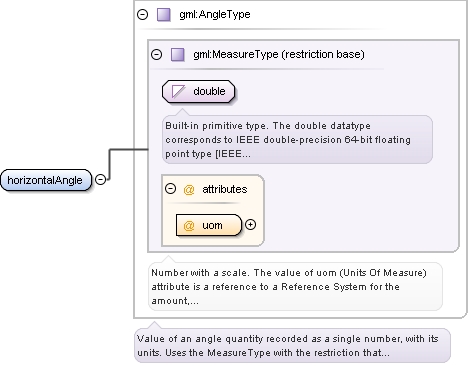Viewport: 469px width, 366px height.
Task: Click the attributes heading text
Action: [x=225, y=189]
